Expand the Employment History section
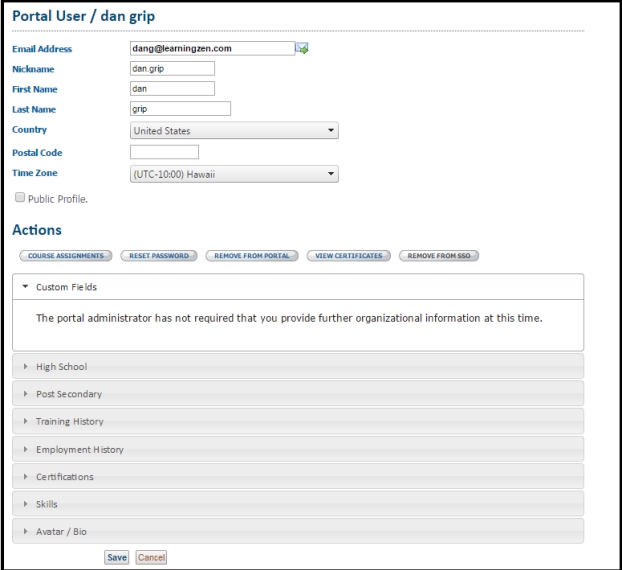The width and height of the screenshot is (622, 570). pos(298,449)
